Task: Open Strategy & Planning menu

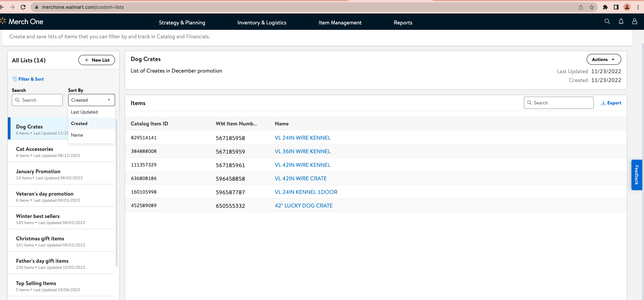Action: point(182,23)
